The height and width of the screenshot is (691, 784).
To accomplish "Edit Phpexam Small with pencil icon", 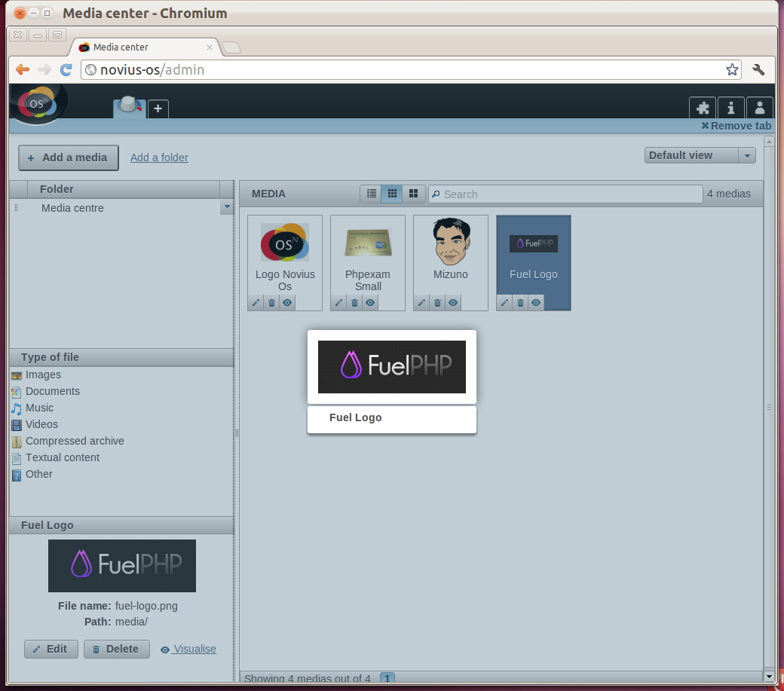I will coord(339,303).
